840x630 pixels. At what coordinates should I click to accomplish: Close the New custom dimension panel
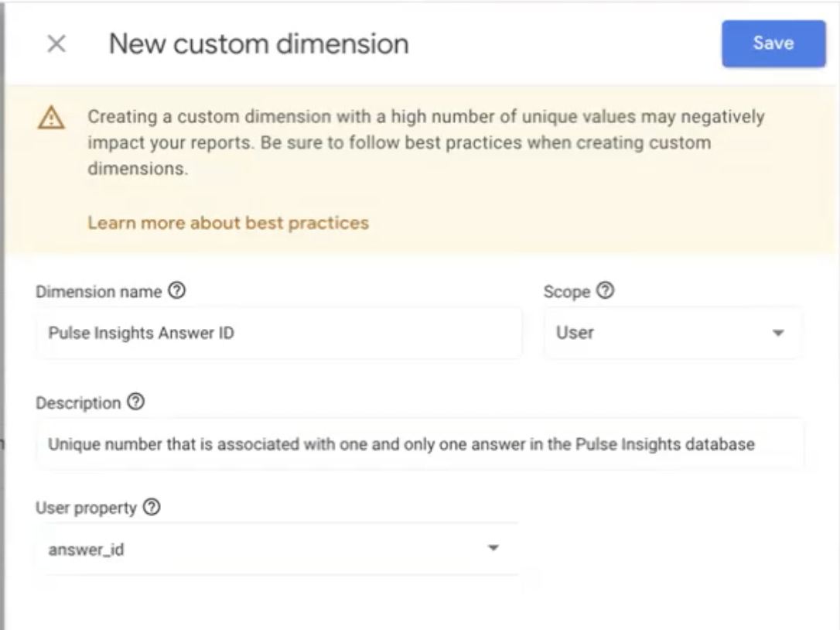[x=56, y=44]
